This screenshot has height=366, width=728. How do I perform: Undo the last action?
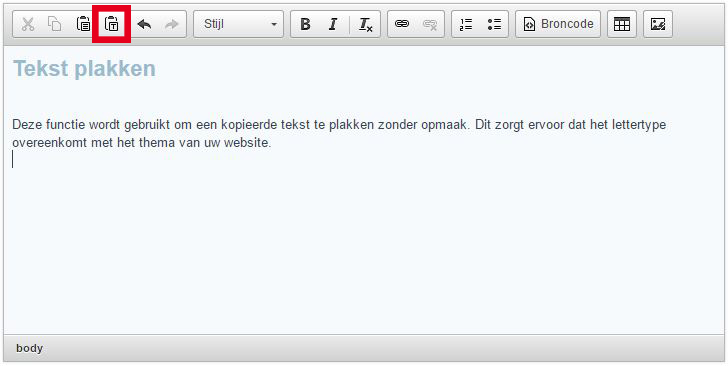tap(144, 24)
